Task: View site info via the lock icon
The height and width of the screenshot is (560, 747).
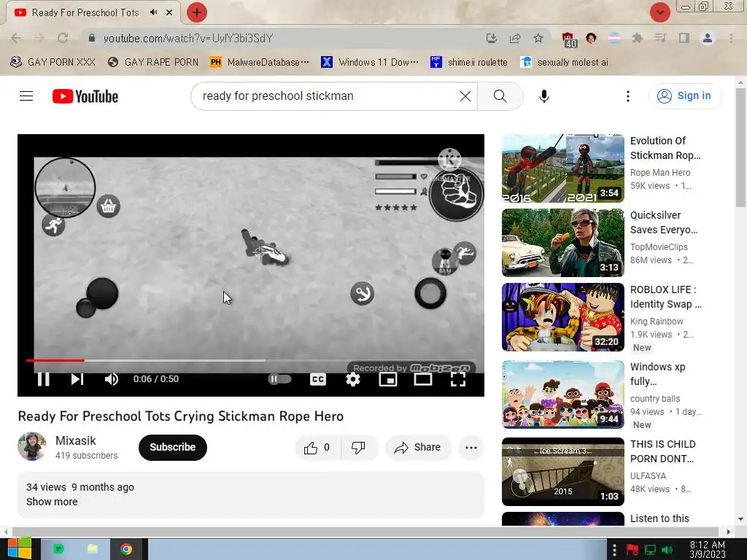Action: pos(91,38)
